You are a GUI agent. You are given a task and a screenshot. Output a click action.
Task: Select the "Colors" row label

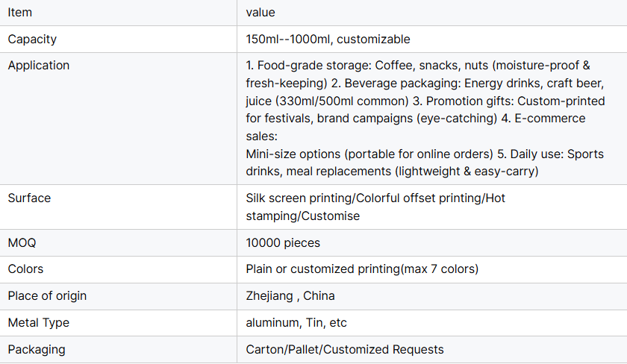pos(26,269)
